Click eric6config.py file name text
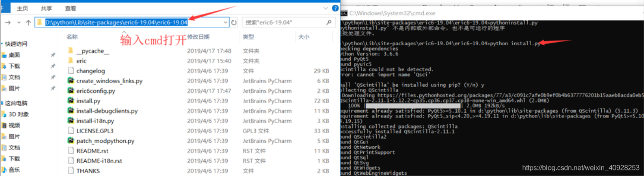Image resolution: width=644 pixels, height=176 pixels. click(95, 91)
